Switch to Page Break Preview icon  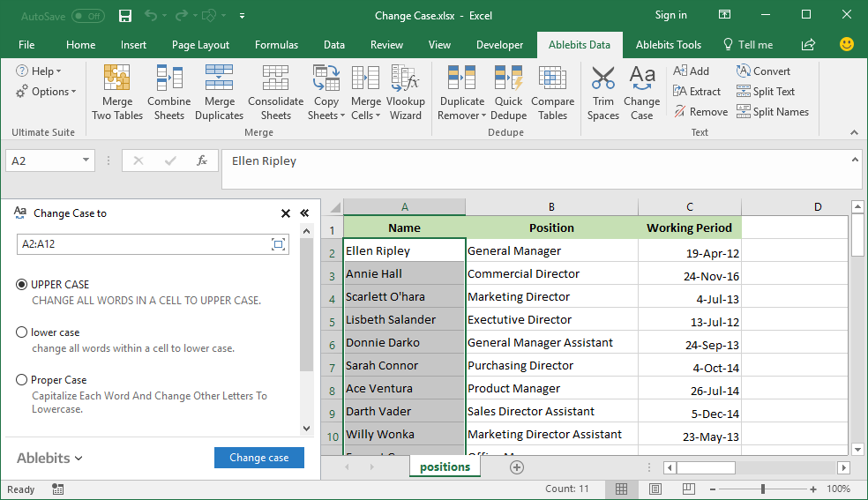click(x=689, y=489)
